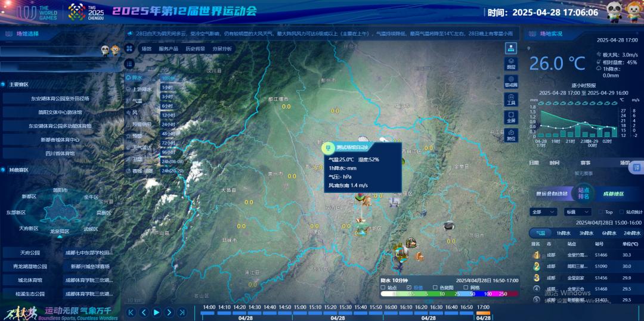Open the 历史背景 menu tab
Image resolution: width=644 pixels, height=321 pixels.
(194, 49)
